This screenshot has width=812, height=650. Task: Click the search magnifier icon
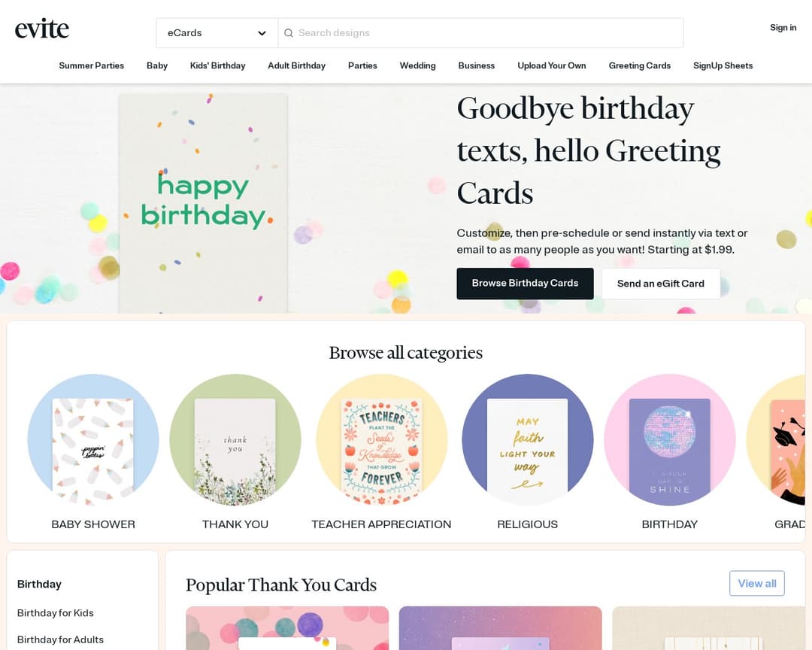pyautogui.click(x=289, y=33)
